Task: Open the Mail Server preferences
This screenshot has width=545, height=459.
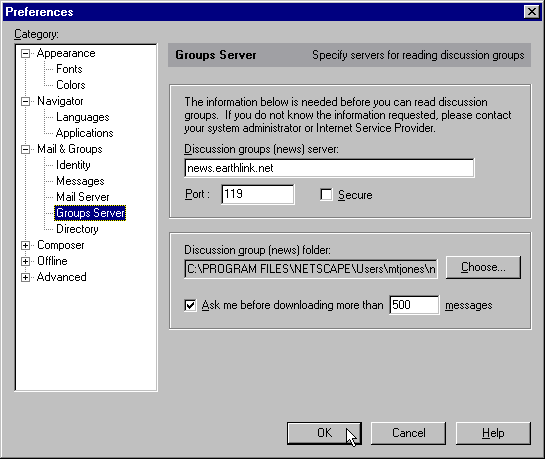Action: tap(83, 197)
